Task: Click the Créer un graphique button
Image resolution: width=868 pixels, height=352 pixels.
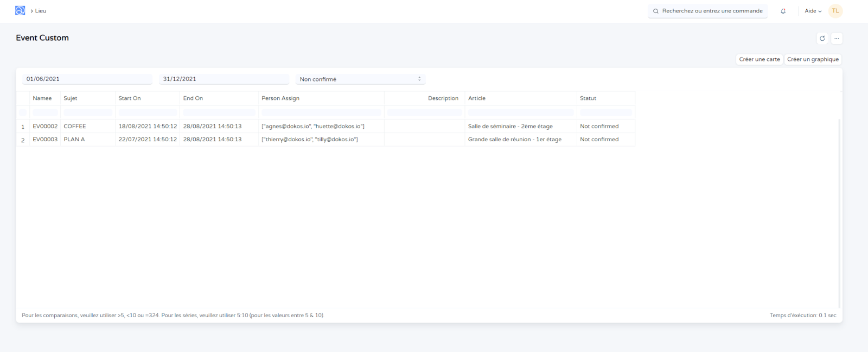Action: click(x=813, y=59)
